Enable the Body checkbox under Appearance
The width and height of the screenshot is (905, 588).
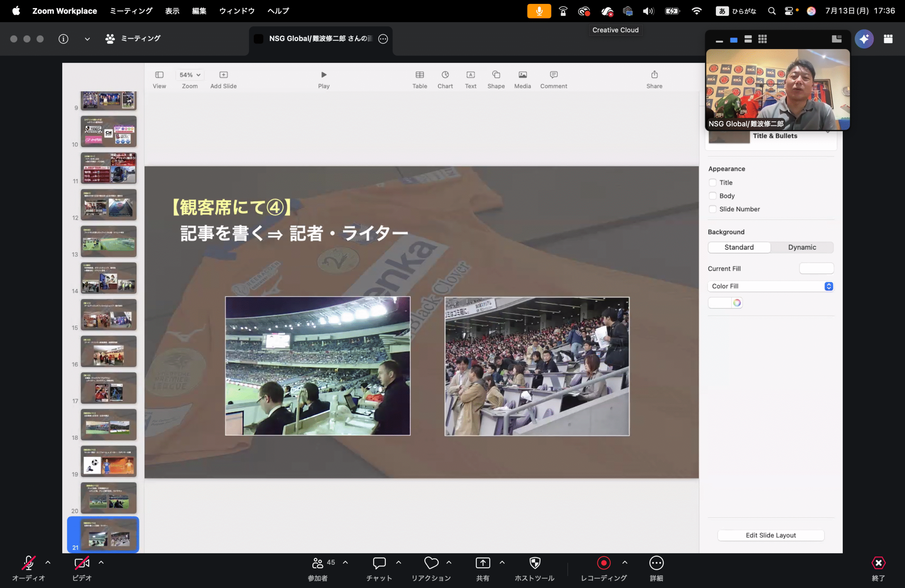[x=713, y=196]
